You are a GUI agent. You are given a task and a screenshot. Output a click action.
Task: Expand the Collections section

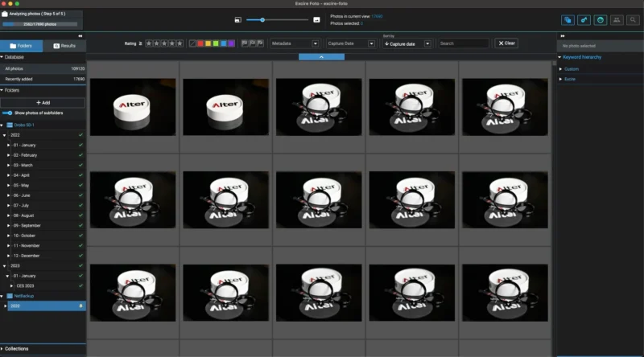point(2,349)
